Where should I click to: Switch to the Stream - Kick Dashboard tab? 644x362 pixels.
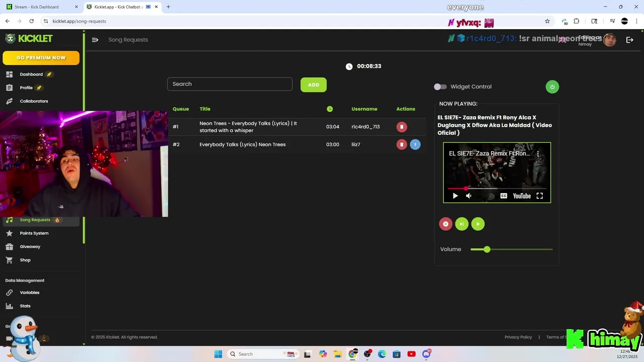coord(41,7)
